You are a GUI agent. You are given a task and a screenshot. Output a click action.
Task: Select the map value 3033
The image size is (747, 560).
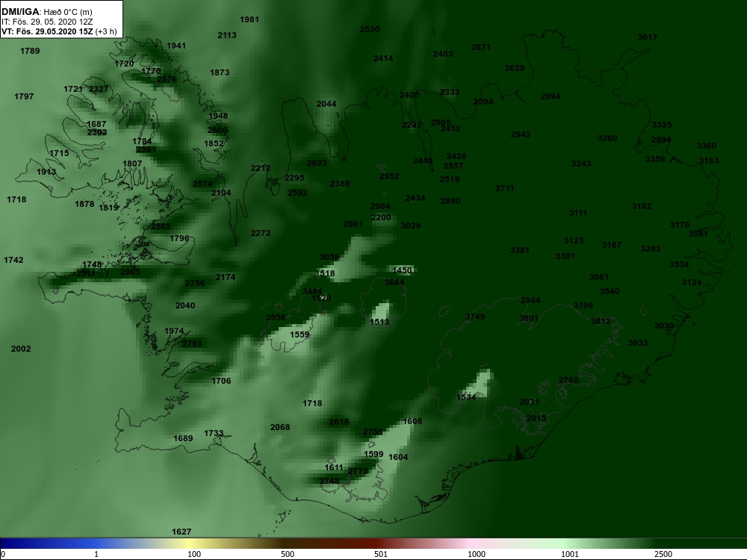point(637,343)
